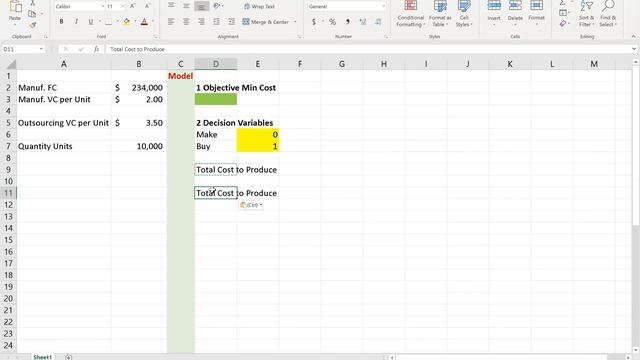This screenshot has height=360, width=640.
Task: Open Font dialog launcher
Action: (x=156, y=37)
